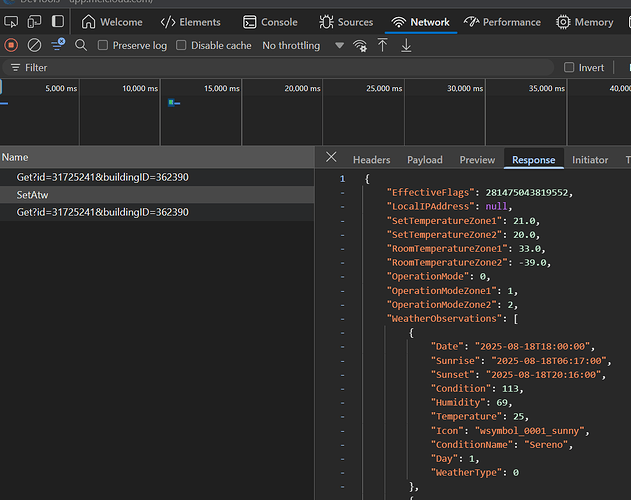631x500 pixels.
Task: Click the 5,000 ms timeline label
Action: (x=61, y=88)
